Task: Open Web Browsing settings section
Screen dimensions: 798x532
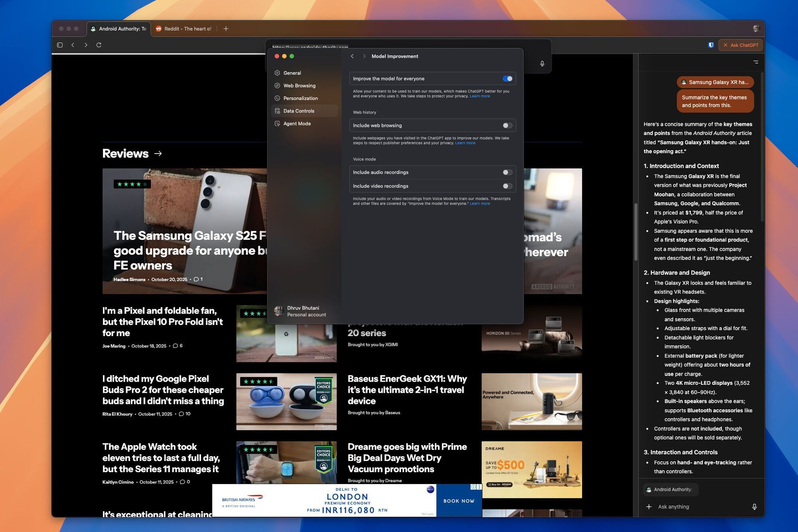Action: tap(299, 86)
